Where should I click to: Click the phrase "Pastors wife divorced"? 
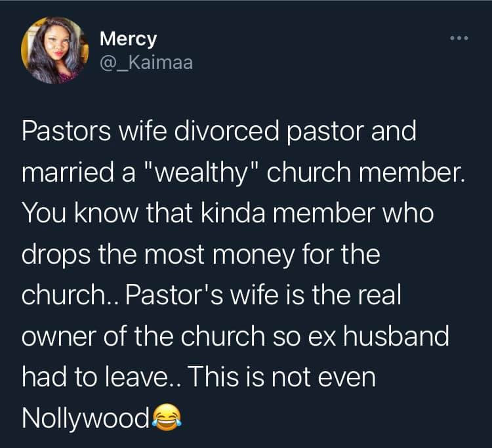pyautogui.click(x=150, y=131)
